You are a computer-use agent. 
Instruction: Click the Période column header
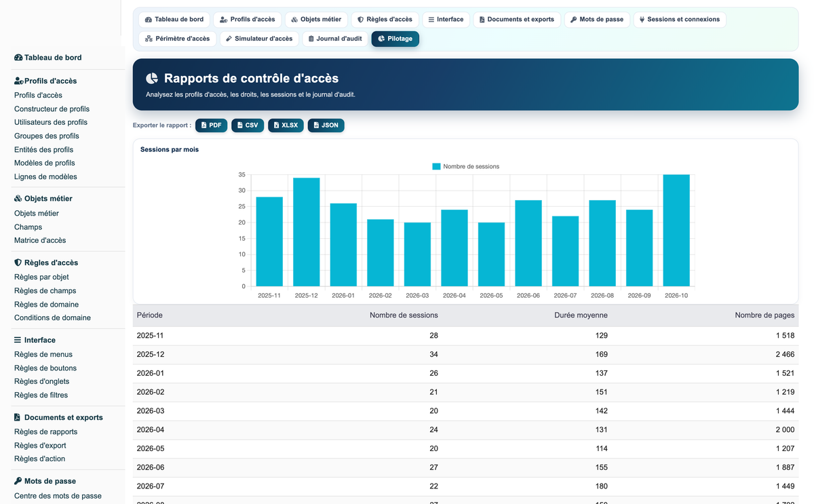point(150,315)
